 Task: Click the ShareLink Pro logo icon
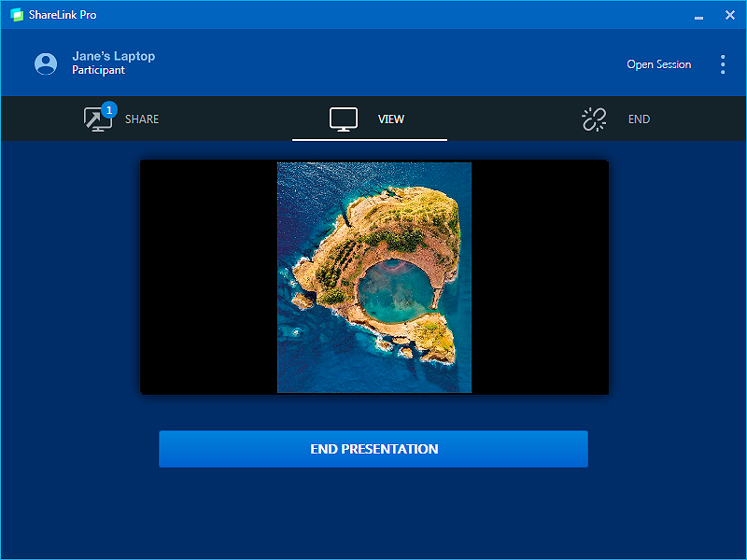[x=16, y=15]
